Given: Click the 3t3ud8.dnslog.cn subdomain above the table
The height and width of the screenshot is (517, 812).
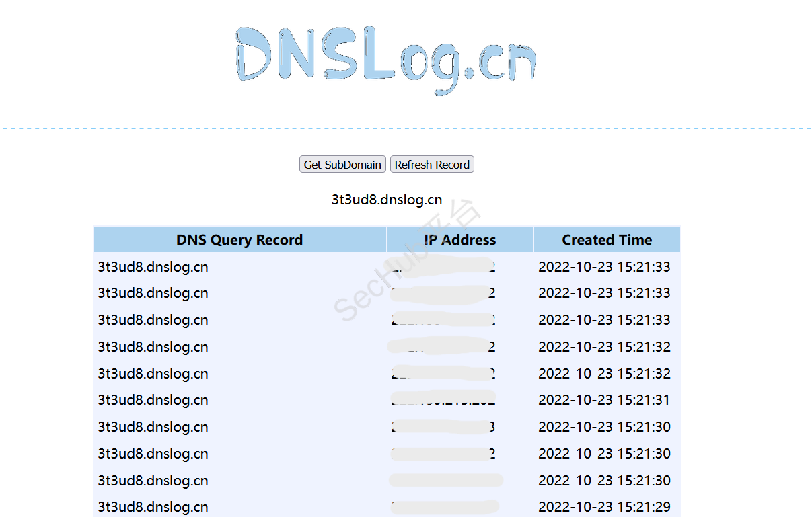Looking at the screenshot, I should tap(386, 200).
